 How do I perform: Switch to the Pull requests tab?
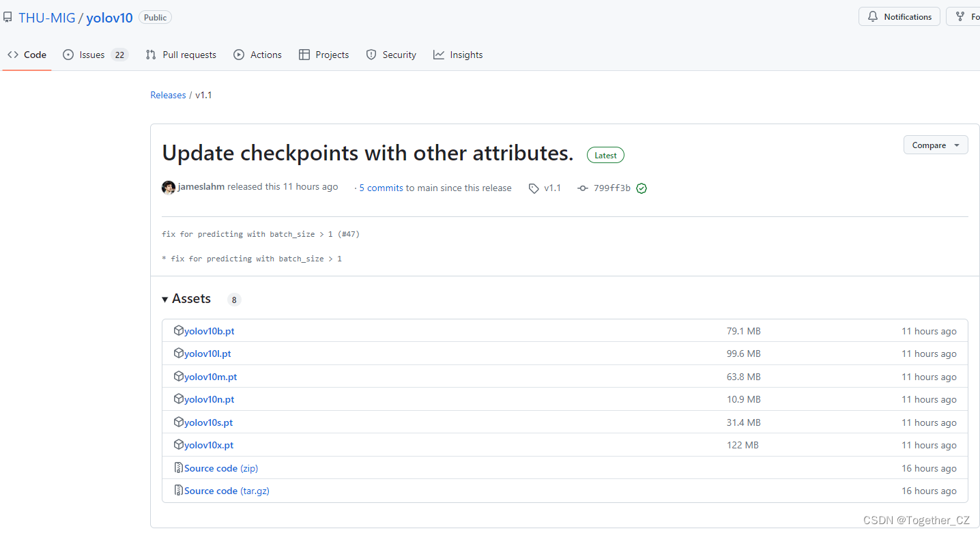tap(181, 55)
